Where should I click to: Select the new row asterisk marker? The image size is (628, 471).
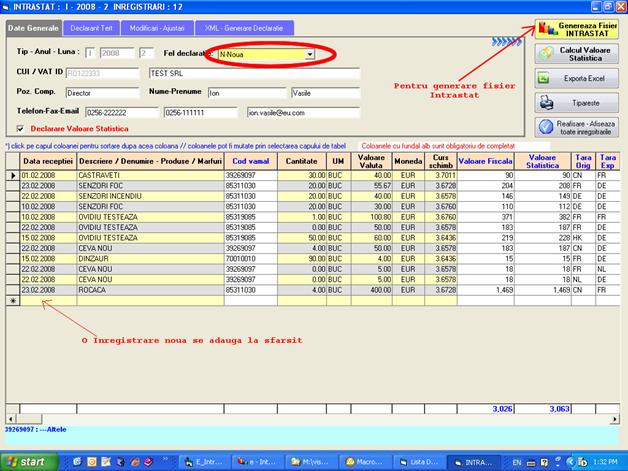pos(12,299)
